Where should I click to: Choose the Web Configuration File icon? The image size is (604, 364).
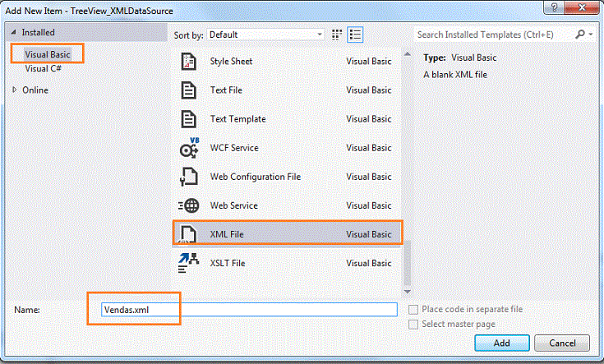point(189,177)
